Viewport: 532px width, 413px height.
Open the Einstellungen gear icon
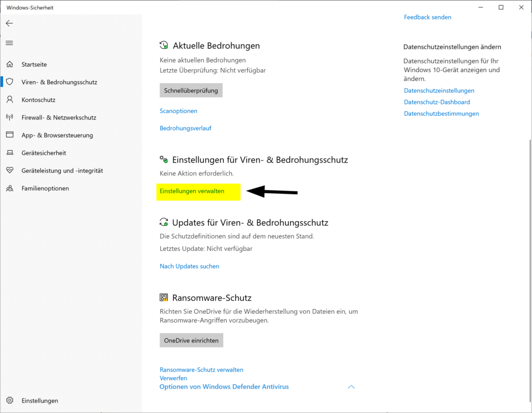pyautogui.click(x=9, y=401)
